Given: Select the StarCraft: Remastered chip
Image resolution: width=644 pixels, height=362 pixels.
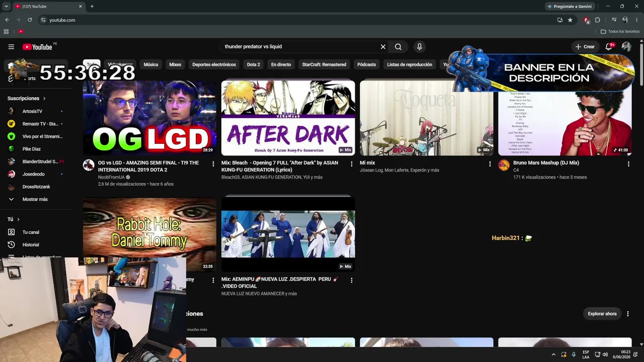Looking at the screenshot, I should click(324, 64).
